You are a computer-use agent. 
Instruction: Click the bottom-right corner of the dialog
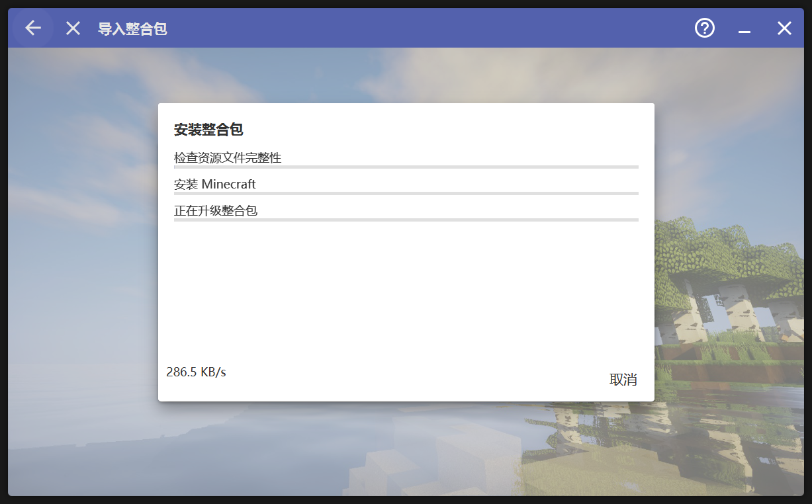click(x=649, y=397)
